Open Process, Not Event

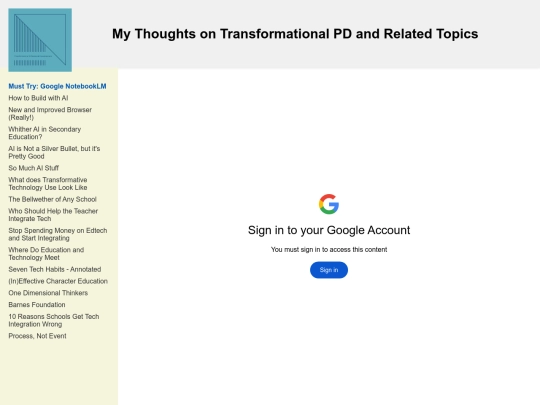click(37, 336)
